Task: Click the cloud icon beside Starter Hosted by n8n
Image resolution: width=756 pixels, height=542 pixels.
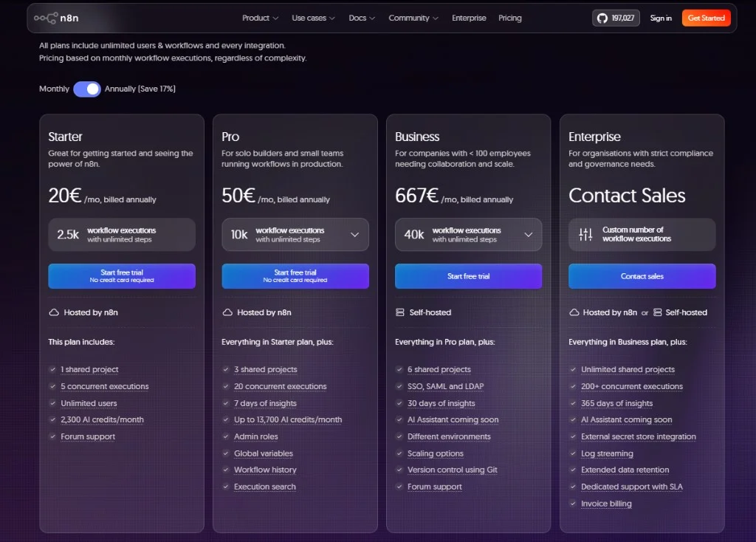Action: [54, 312]
